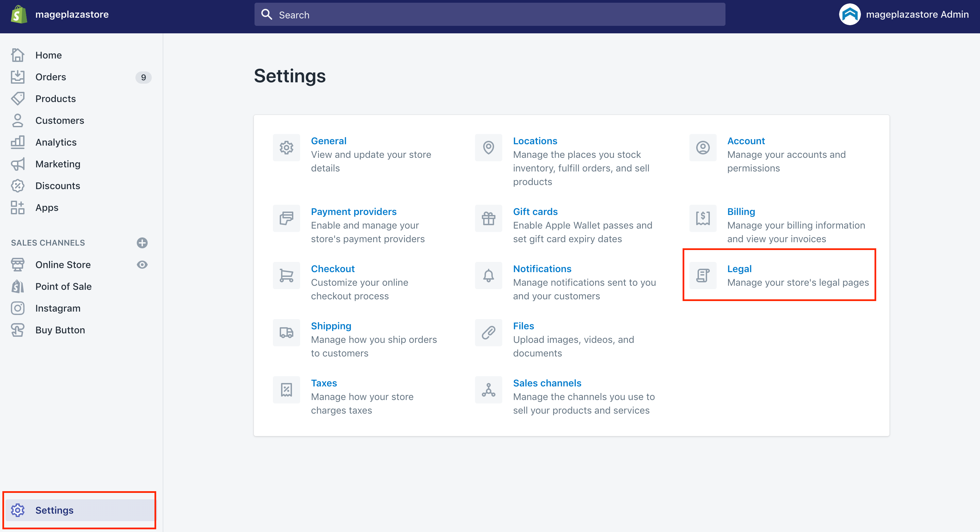Viewport: 980px width, 532px height.
Task: Select Buy Button sales channel
Action: coord(60,330)
